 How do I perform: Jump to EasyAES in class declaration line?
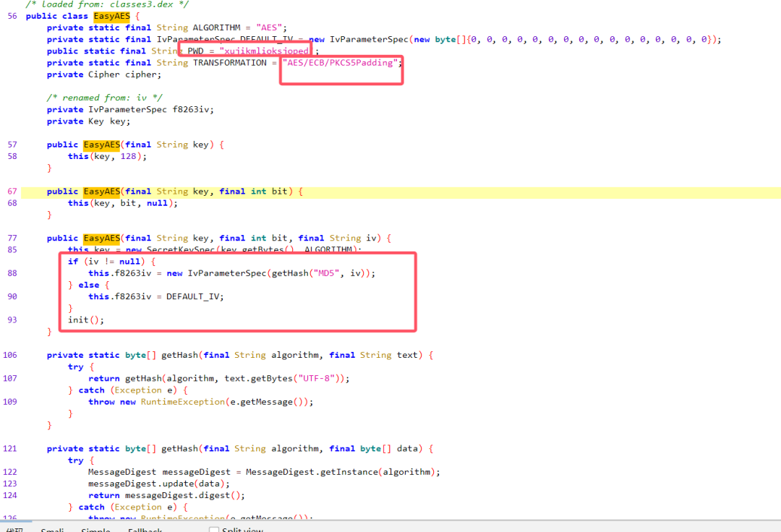coord(111,16)
